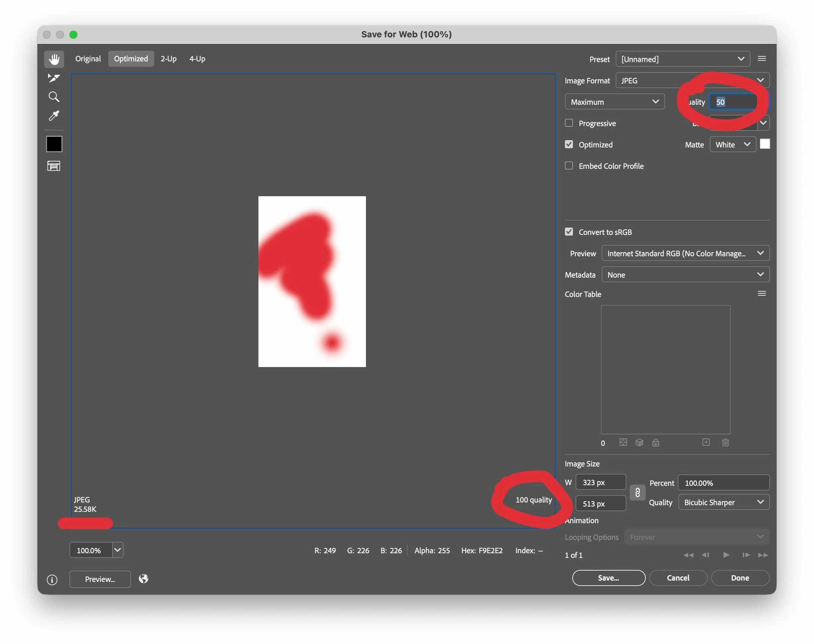The image size is (814, 644).
Task: Click the constrain proportions link icon
Action: click(x=637, y=493)
